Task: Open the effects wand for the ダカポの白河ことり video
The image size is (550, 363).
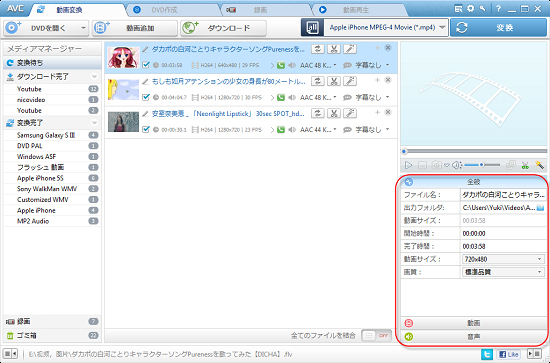Action: 350,49
